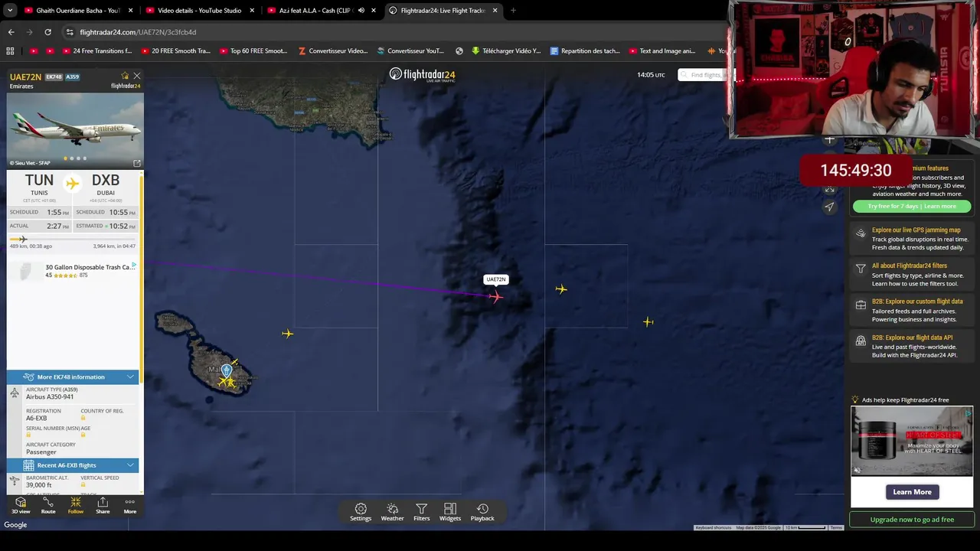
Task: Click the EK748 flight number badge
Action: [54, 77]
